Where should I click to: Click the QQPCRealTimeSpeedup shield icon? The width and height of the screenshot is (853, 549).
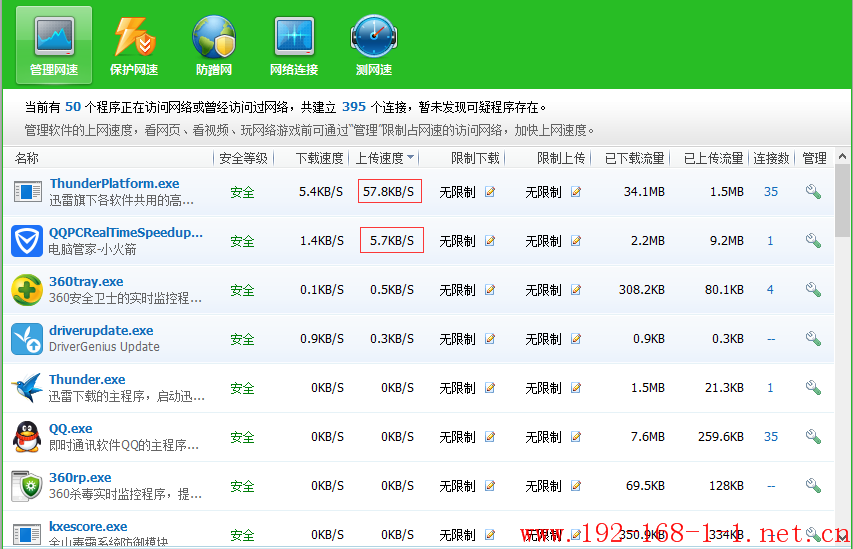pos(27,240)
